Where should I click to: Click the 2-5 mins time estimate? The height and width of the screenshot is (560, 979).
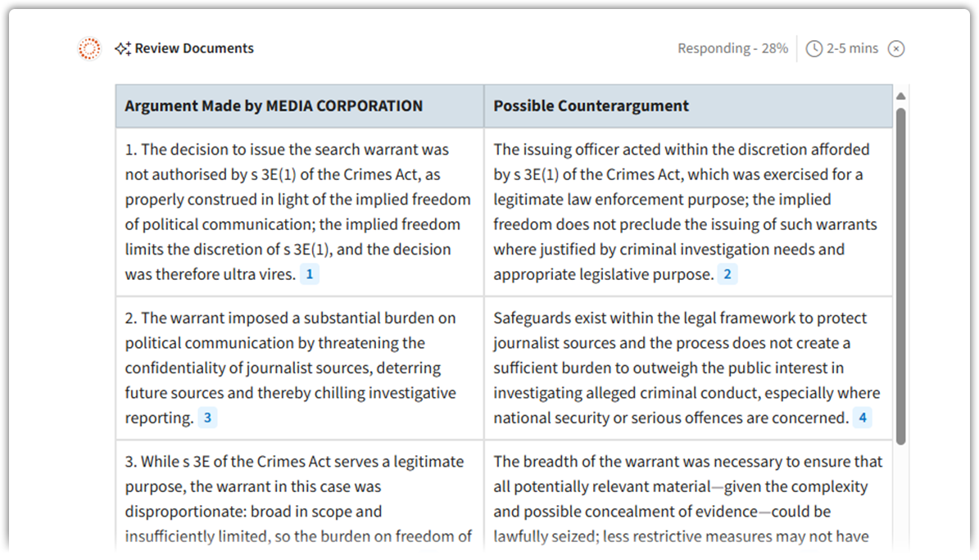[x=852, y=48]
